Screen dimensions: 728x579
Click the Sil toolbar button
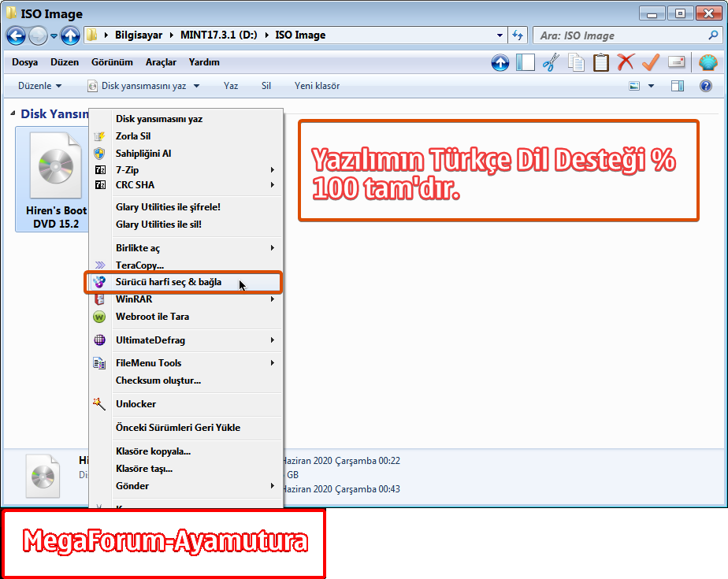click(266, 86)
